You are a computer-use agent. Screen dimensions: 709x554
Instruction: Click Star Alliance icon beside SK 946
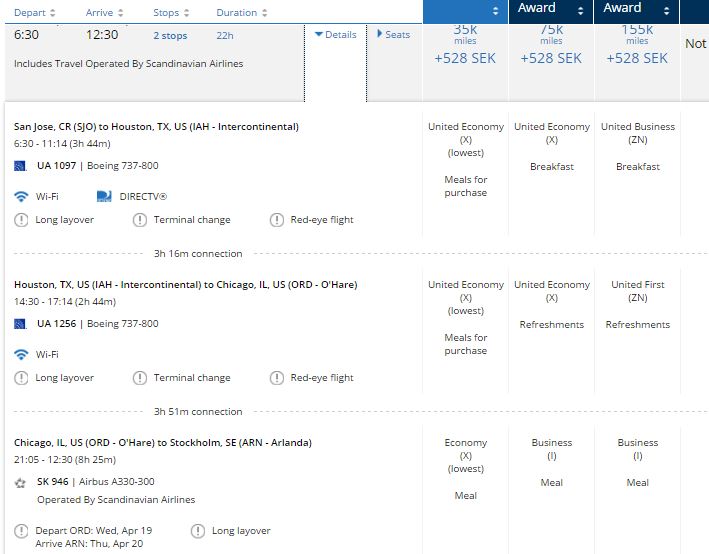[21, 482]
